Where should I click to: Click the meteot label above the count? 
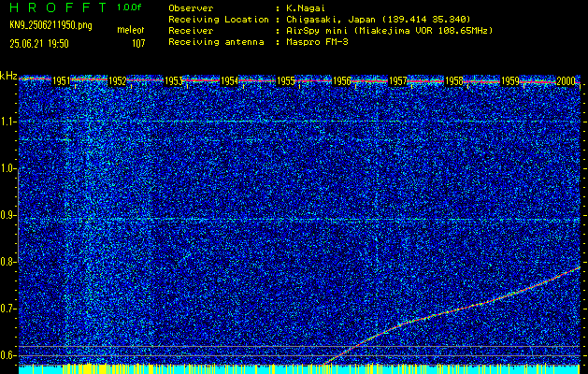[131, 30]
